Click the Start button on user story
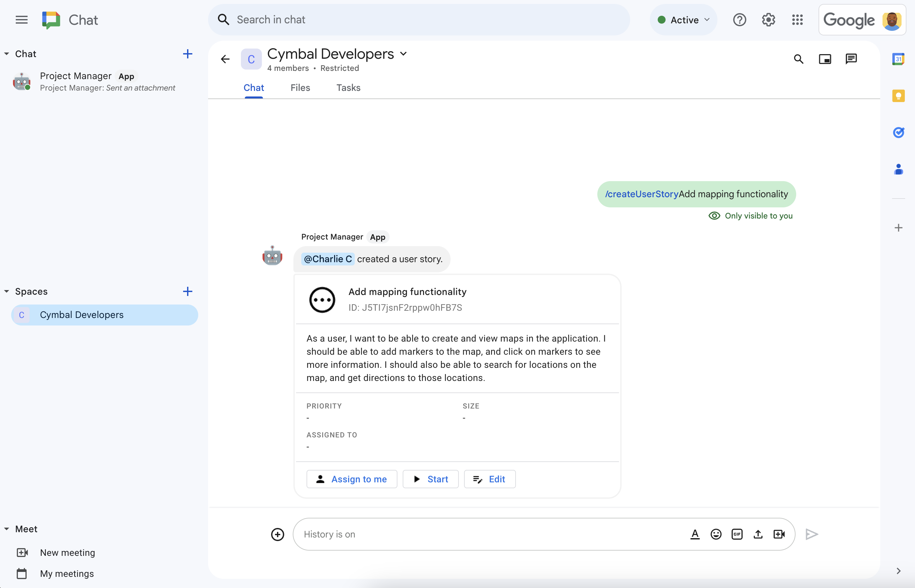Image resolution: width=915 pixels, height=588 pixels. 431,479
